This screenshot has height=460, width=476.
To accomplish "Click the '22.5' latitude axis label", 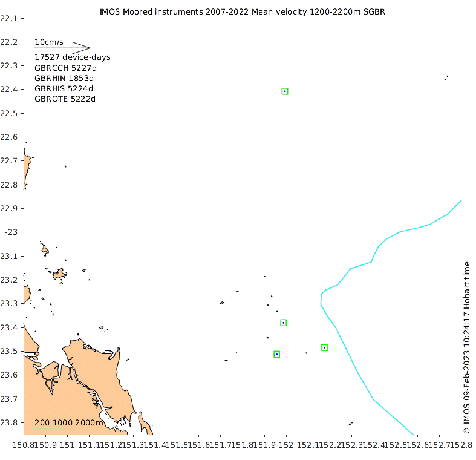I will point(9,113).
